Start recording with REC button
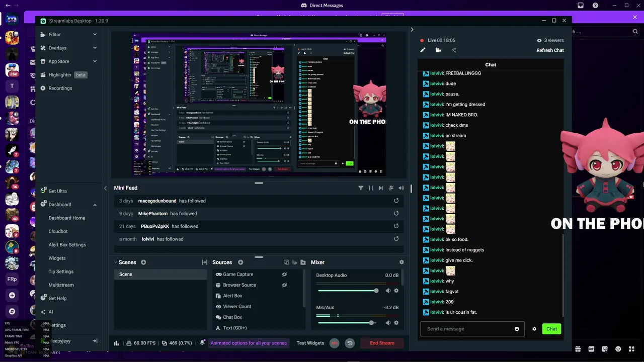This screenshot has height=362, width=644. pyautogui.click(x=335, y=343)
